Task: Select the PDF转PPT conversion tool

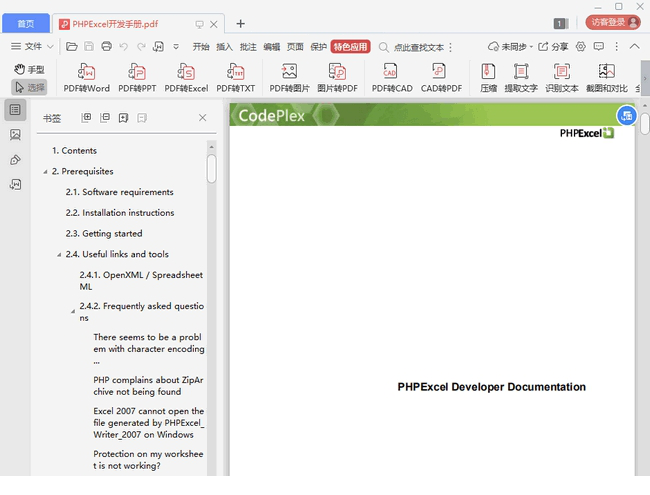Action: [137, 78]
